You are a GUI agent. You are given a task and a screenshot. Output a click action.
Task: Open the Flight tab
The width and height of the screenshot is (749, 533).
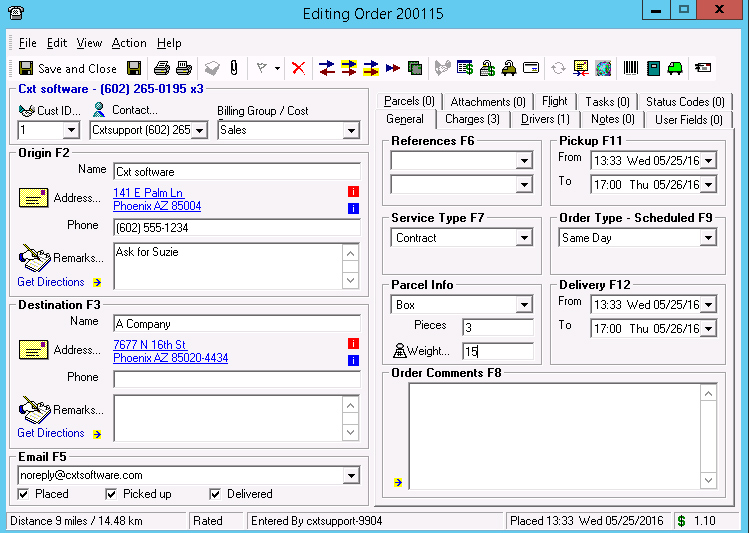click(555, 101)
